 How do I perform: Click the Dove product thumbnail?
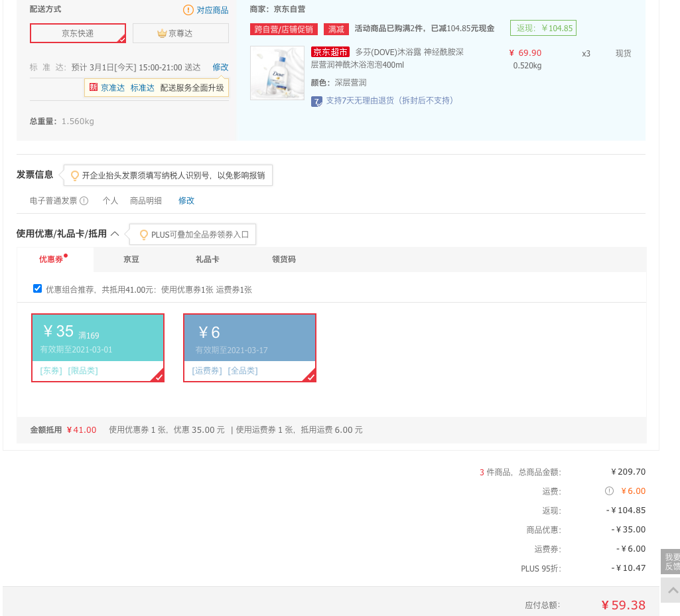coord(277,73)
